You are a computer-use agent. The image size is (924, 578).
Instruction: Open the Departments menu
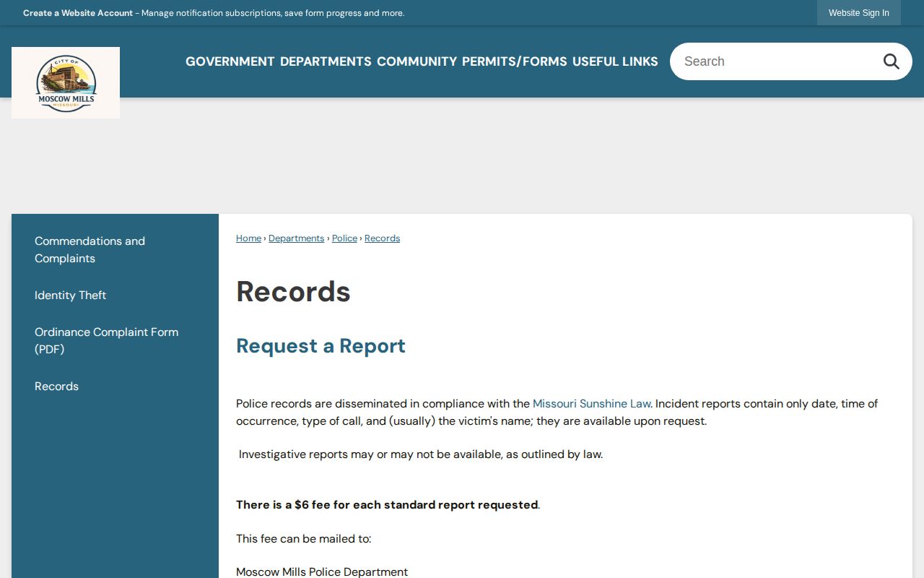click(326, 61)
